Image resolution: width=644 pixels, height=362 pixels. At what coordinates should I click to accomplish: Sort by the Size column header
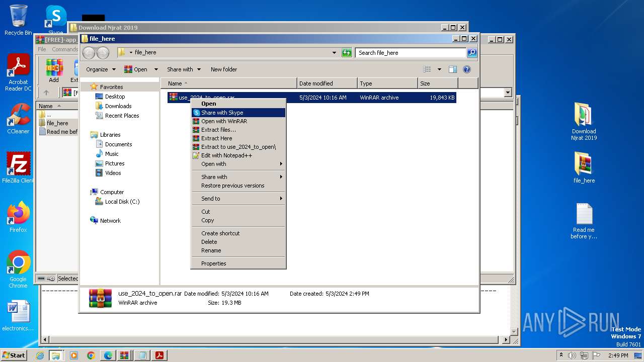pos(438,83)
